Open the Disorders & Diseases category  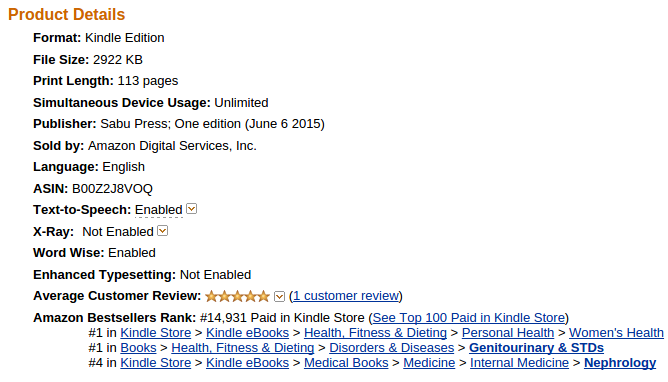(x=392, y=348)
